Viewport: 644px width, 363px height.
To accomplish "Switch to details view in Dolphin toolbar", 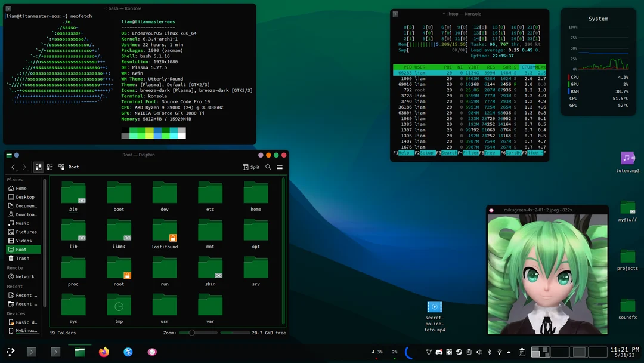I will pyautogui.click(x=61, y=167).
